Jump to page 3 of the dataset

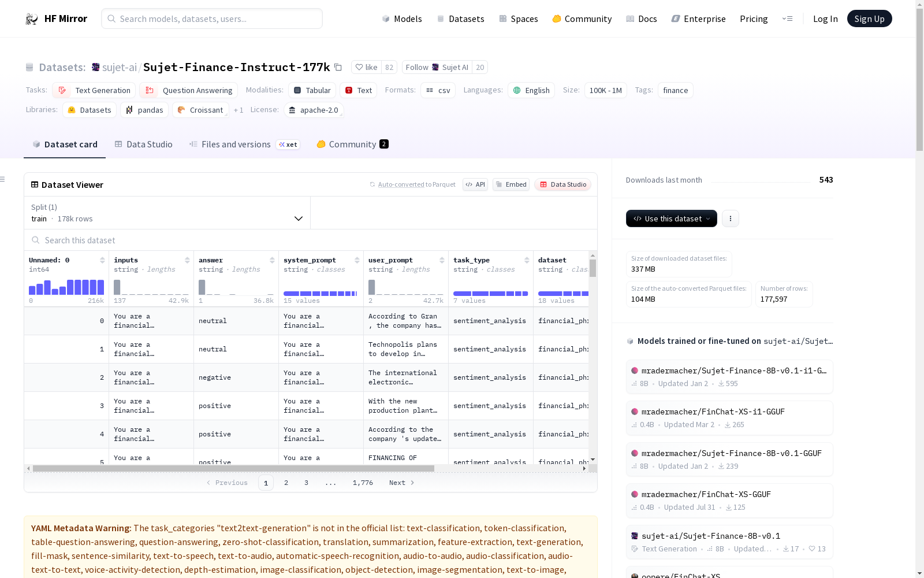coord(306,483)
